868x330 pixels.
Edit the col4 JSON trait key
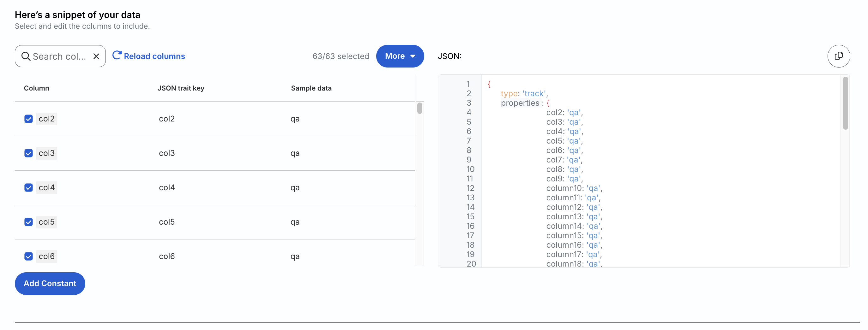point(167,187)
